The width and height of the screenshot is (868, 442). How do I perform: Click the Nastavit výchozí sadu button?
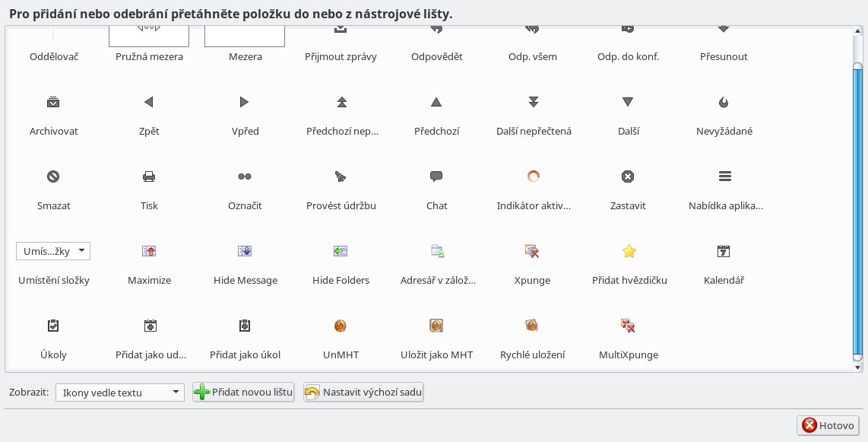click(363, 393)
